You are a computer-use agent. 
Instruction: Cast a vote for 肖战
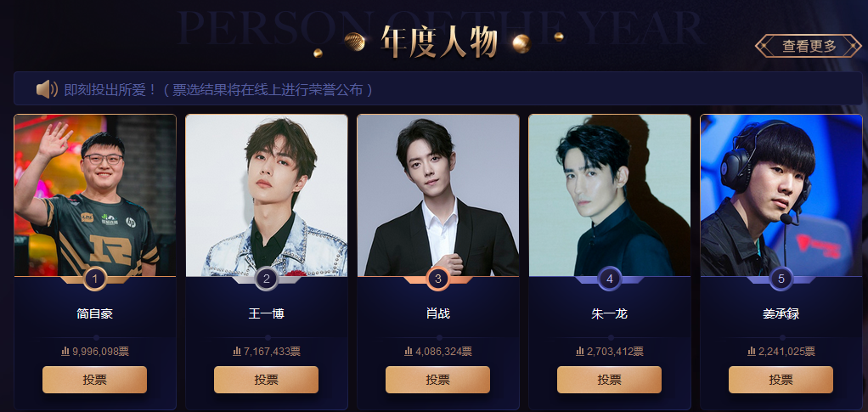click(x=438, y=380)
